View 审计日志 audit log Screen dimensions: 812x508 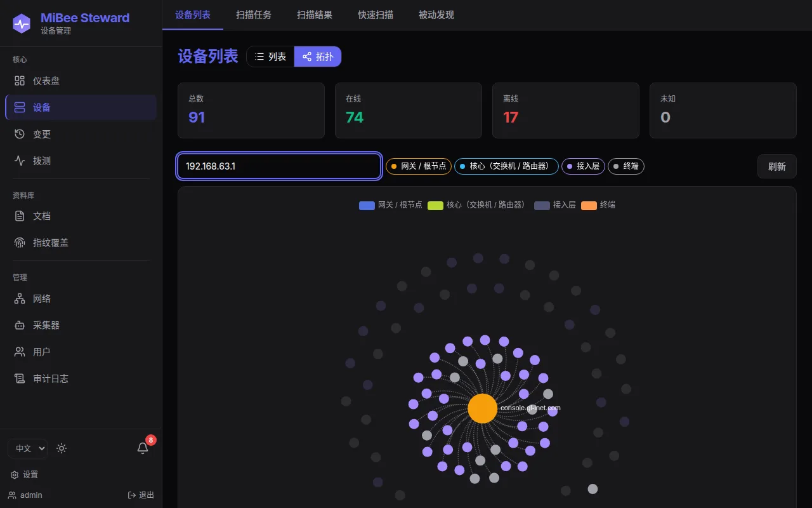pos(81,378)
